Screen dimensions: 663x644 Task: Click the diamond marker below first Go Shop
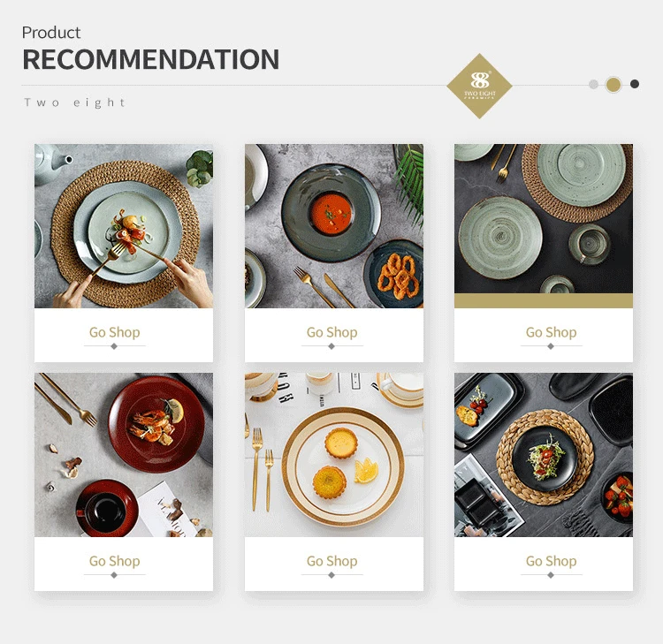[114, 346]
